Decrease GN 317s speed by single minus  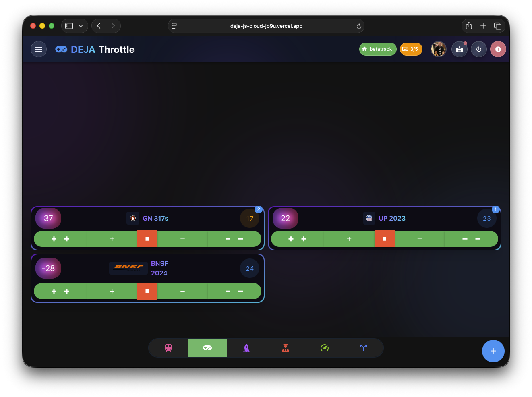tap(182, 239)
